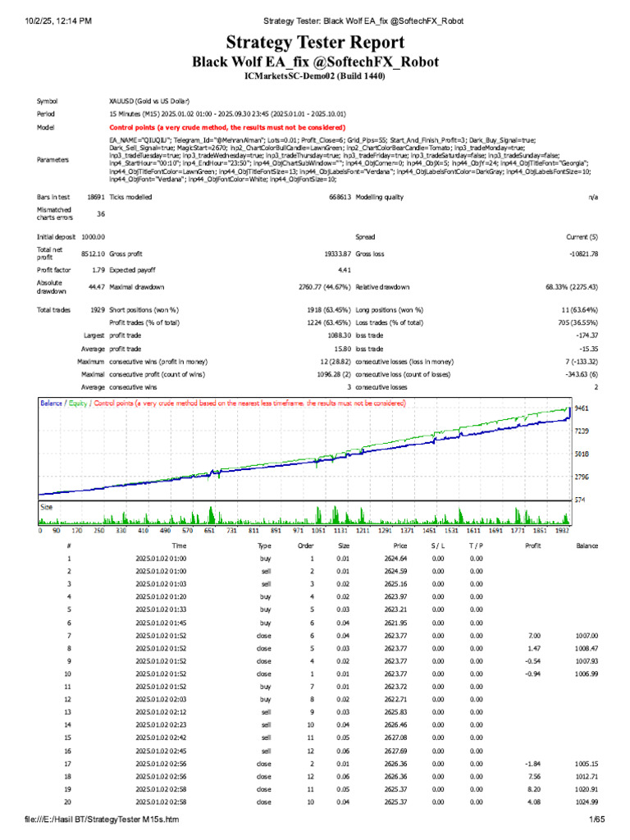Click Average profit trade value "15.80"
This screenshot has width=630, height=840.
point(343,349)
